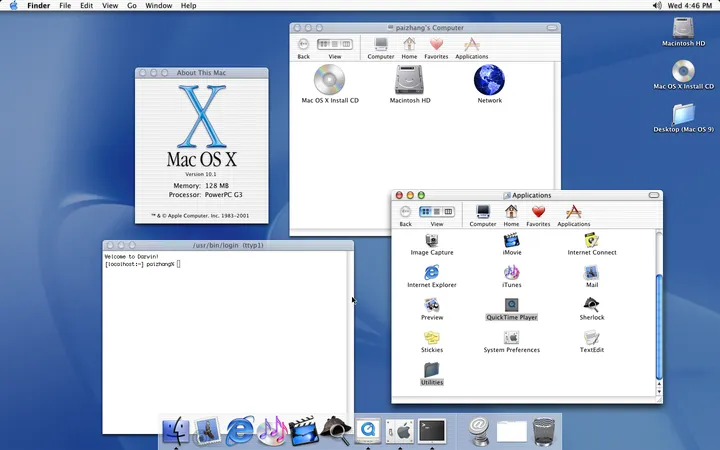Launch Internet Explorer from the Dock
The width and height of the screenshot is (720, 450).
[239, 431]
